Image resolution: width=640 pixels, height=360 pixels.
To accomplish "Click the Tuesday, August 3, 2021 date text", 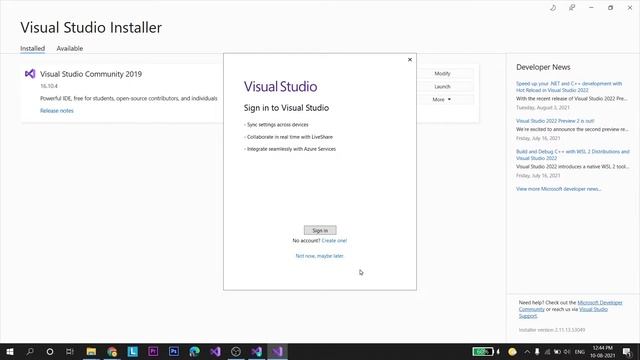I will pos(542,107).
